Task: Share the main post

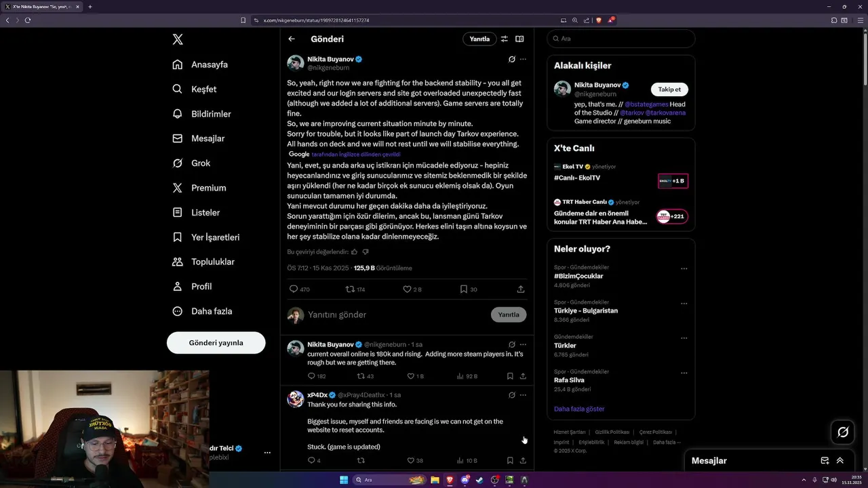Action: pos(521,289)
